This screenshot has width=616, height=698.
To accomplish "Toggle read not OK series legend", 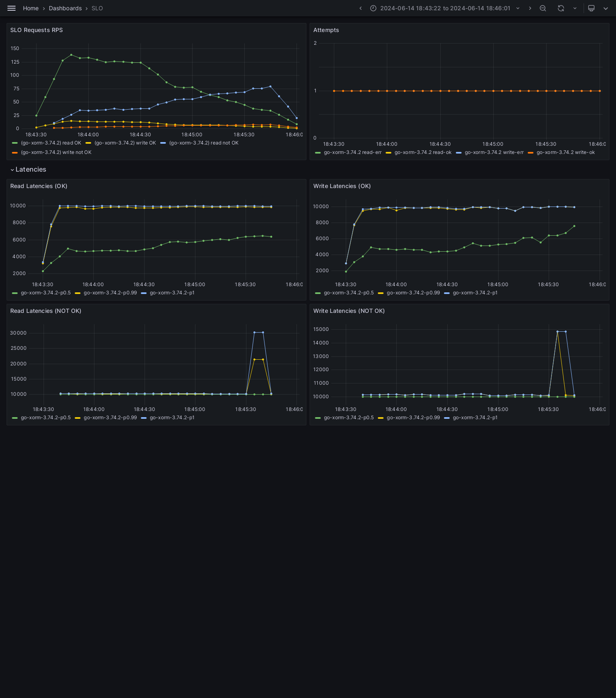I will point(204,143).
